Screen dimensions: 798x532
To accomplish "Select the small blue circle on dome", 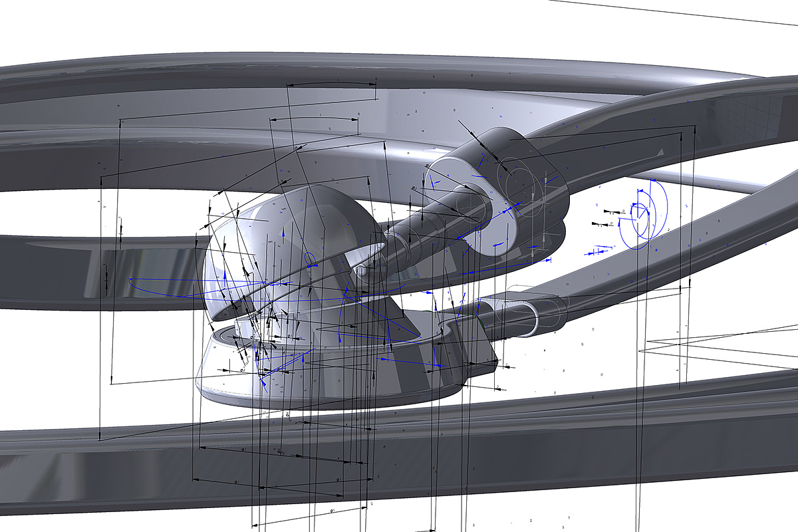I will [309, 258].
